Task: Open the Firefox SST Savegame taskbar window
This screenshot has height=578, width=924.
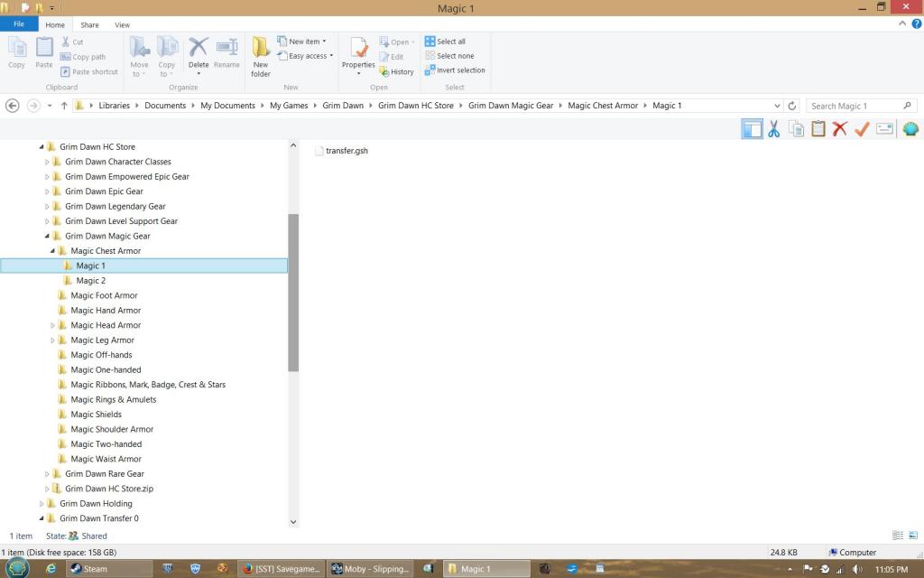Action: (282, 569)
